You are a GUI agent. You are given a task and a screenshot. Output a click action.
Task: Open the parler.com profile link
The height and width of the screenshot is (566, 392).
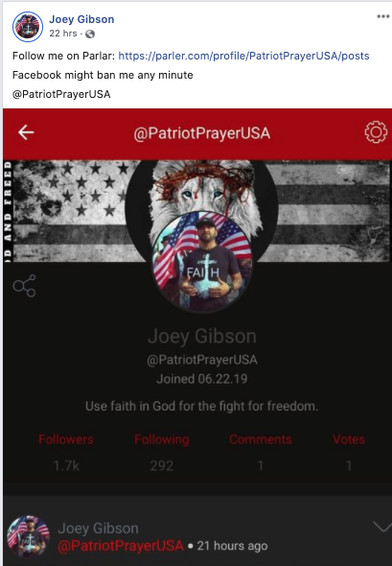click(x=243, y=56)
